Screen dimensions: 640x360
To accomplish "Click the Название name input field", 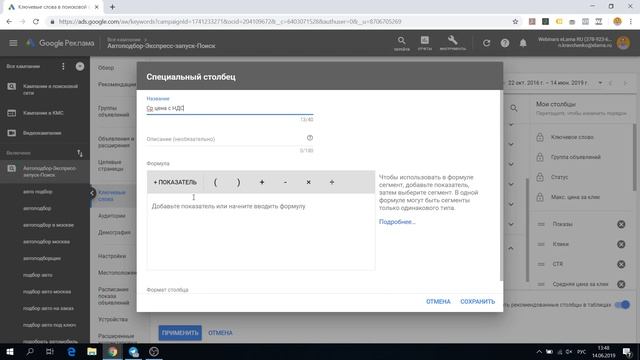I will (230, 108).
